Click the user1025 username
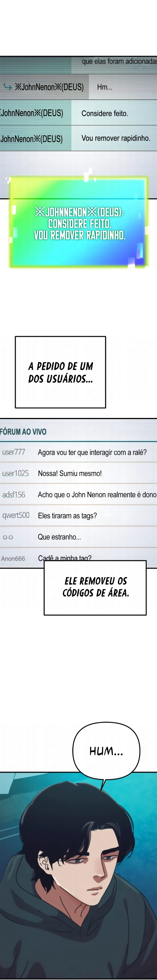 [x=15, y=473]
